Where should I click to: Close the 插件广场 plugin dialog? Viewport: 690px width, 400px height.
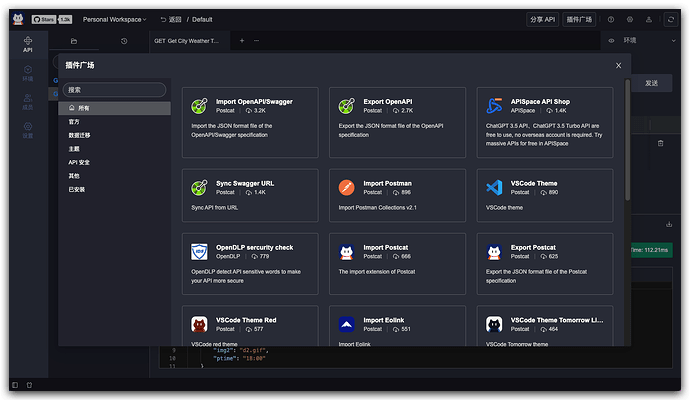pos(618,65)
